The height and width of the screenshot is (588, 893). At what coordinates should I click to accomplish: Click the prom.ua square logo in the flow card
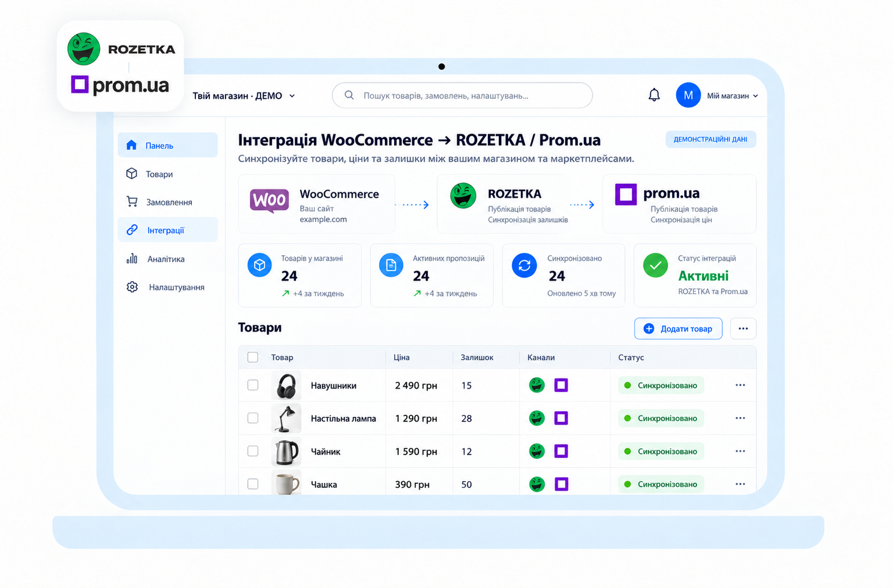point(625,195)
